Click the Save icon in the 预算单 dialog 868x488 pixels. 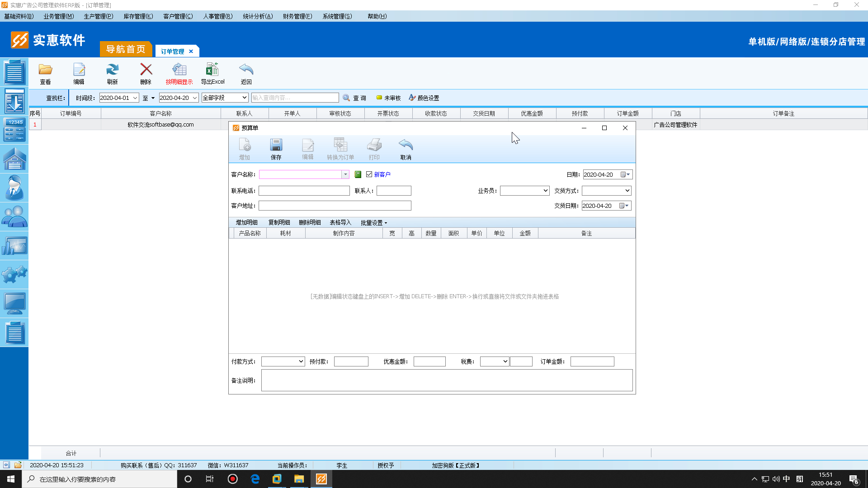pos(276,145)
